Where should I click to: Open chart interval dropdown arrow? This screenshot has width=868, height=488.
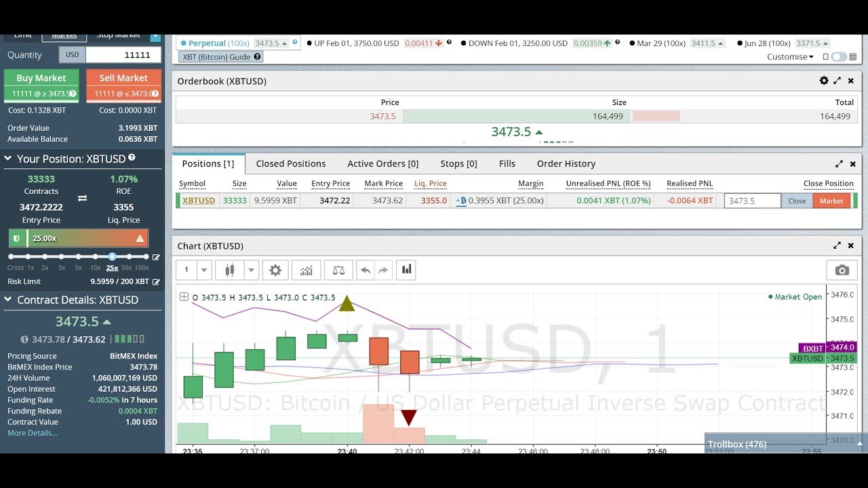pyautogui.click(x=204, y=270)
